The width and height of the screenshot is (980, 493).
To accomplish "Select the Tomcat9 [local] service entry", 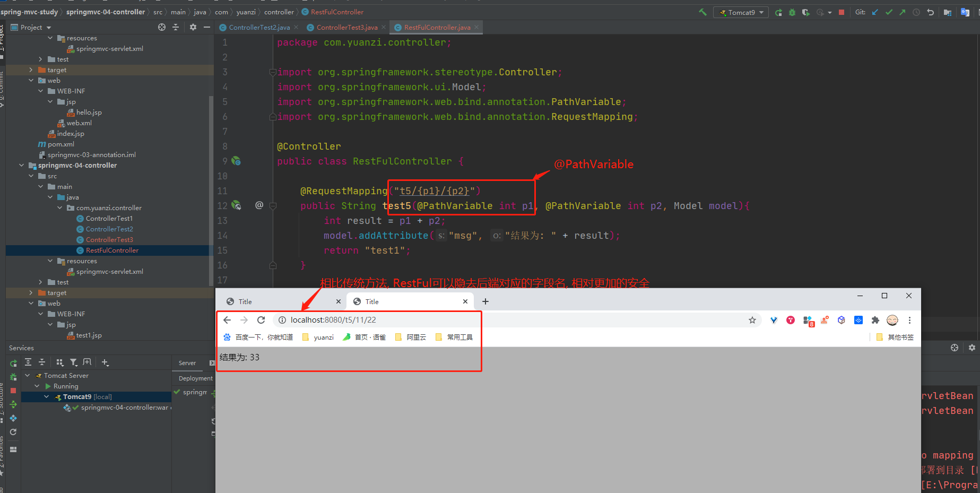I will pyautogui.click(x=97, y=397).
